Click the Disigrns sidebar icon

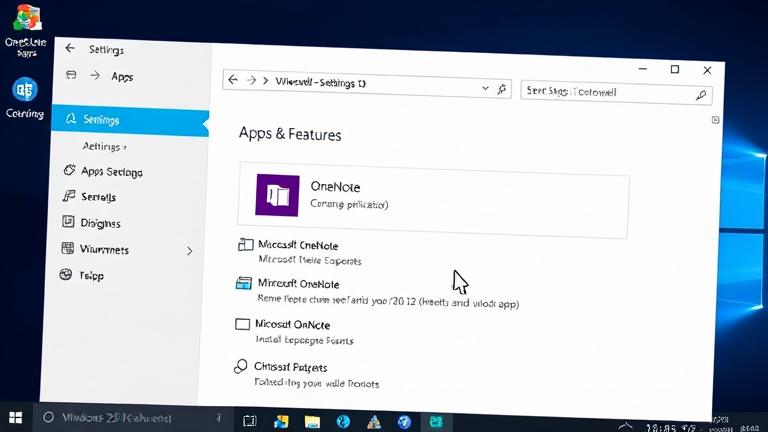pos(68,221)
